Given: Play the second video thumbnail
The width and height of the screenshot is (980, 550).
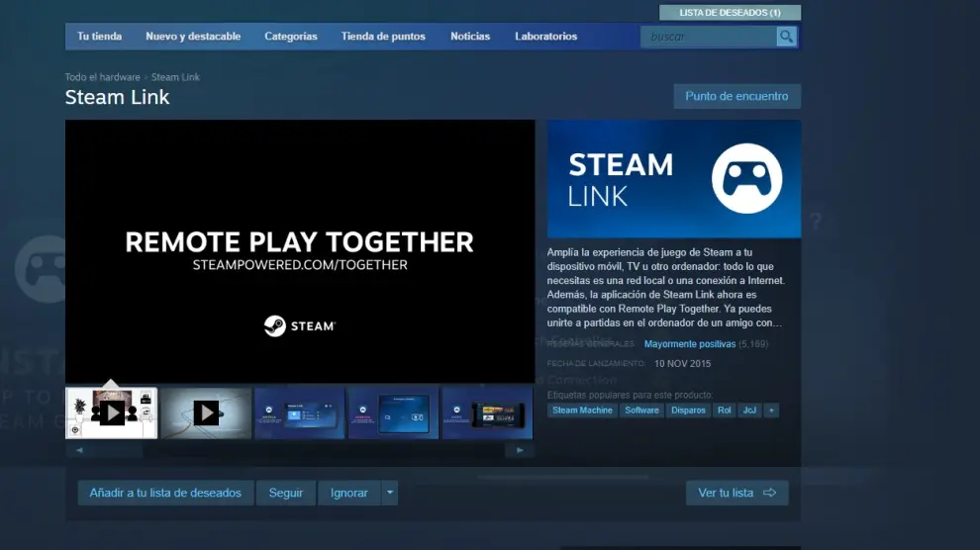Looking at the screenshot, I should (x=206, y=412).
